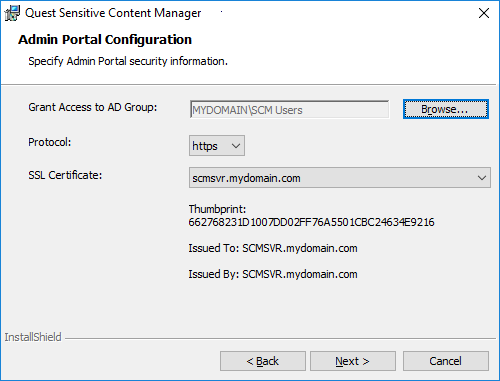
Task: Click the SSL Certificate dropdown chevron
Action: (482, 178)
